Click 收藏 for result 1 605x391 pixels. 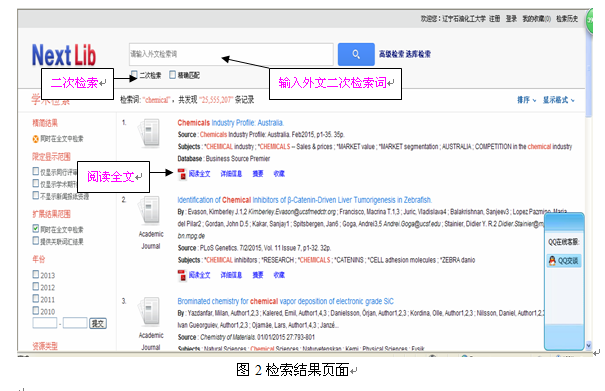(279, 174)
